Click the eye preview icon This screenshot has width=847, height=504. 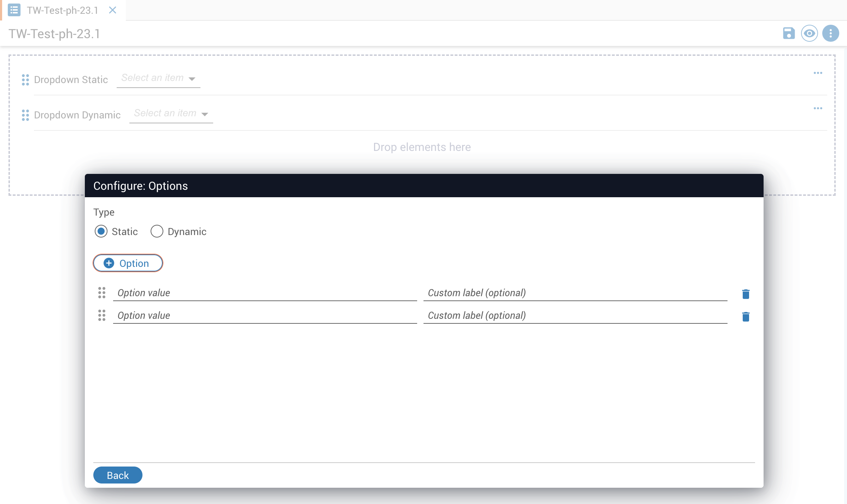809,34
